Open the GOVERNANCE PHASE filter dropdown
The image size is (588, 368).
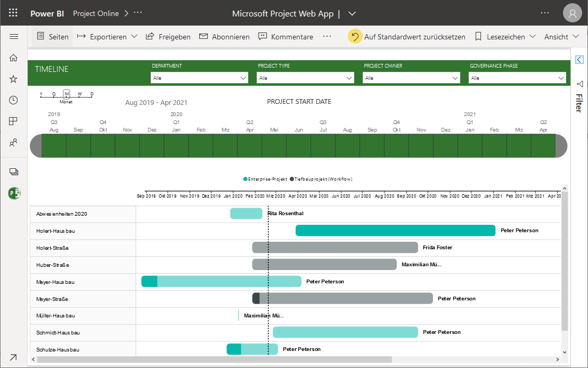click(517, 78)
